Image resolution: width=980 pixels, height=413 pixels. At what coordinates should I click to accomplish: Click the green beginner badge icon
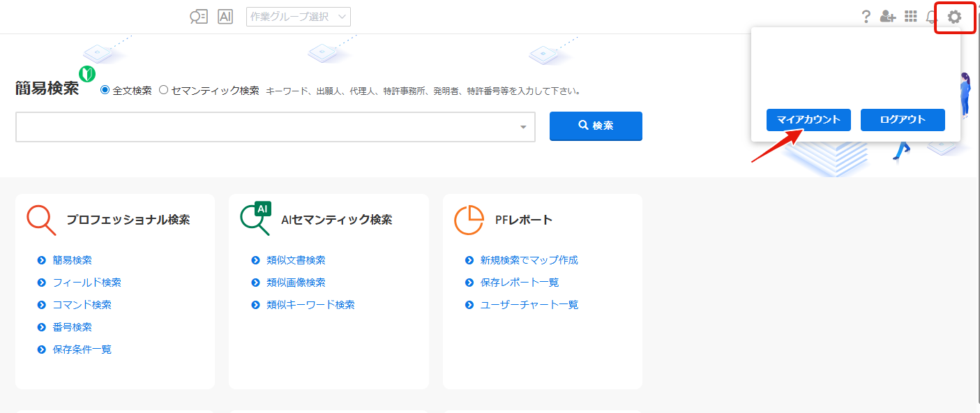(x=87, y=73)
